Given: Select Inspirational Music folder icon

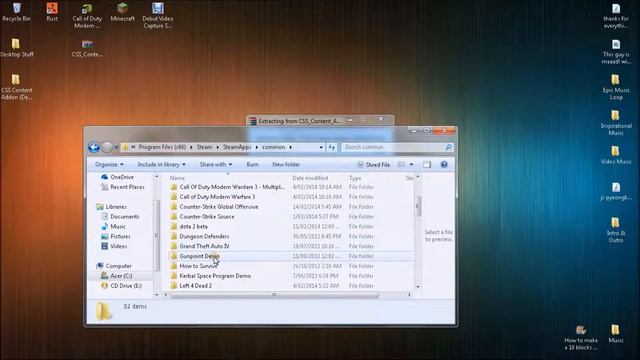Looking at the screenshot, I should pos(616,123).
